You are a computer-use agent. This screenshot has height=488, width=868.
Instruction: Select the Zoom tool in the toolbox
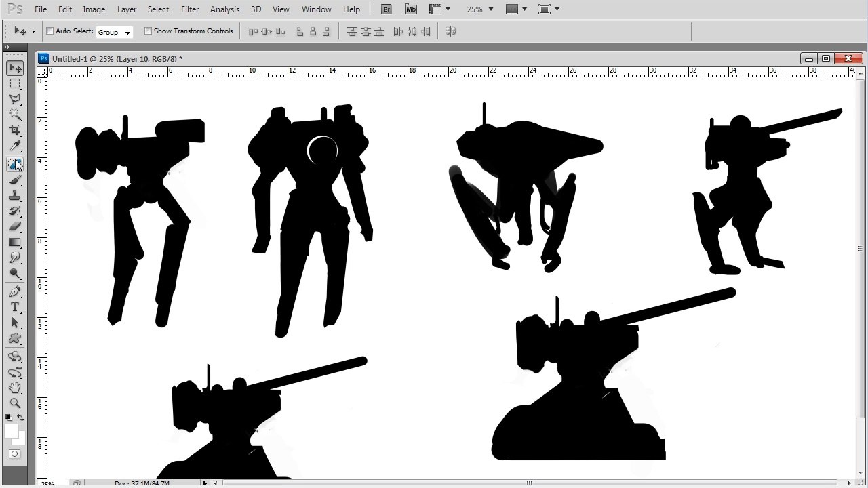click(15, 403)
